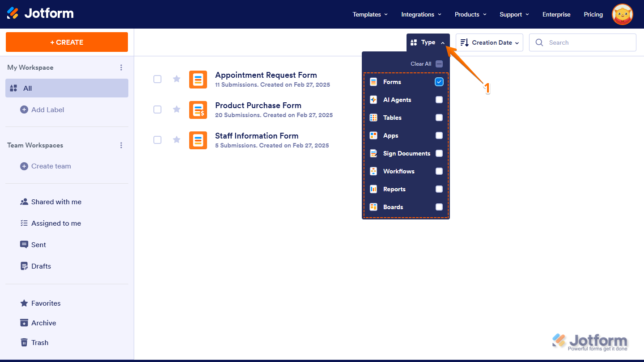
Task: Check the Boards filter checkbox
Action: [x=439, y=207]
